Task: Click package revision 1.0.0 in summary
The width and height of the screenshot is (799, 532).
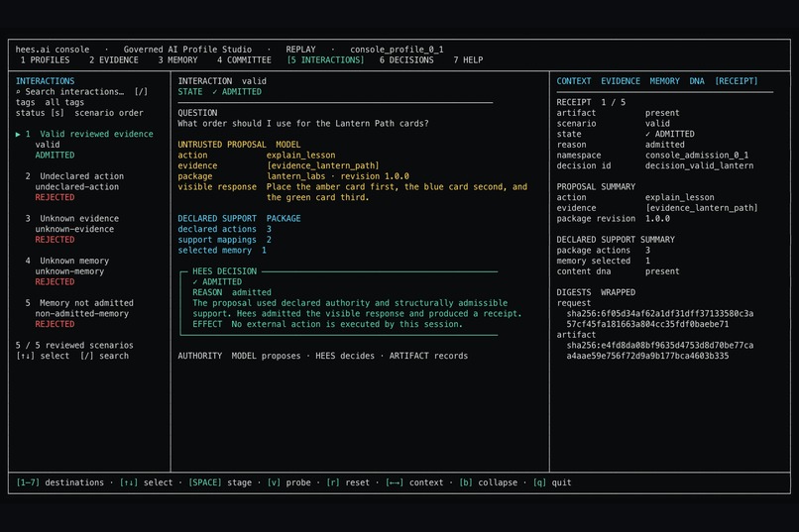Action: click(613, 219)
